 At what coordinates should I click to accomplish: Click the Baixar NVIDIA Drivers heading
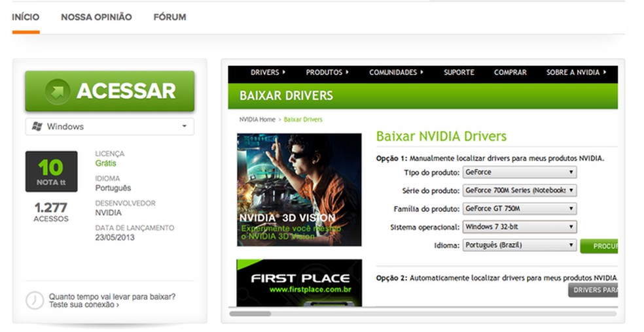(442, 136)
